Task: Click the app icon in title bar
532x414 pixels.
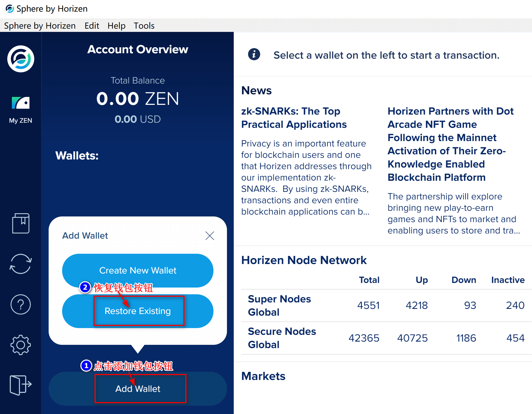Action: coord(10,9)
